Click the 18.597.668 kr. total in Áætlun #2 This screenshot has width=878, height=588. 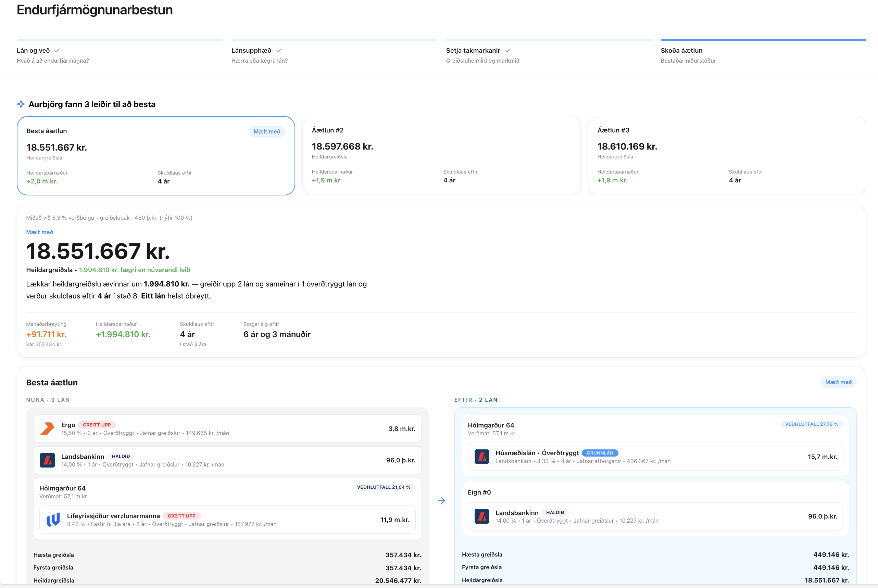click(x=342, y=146)
